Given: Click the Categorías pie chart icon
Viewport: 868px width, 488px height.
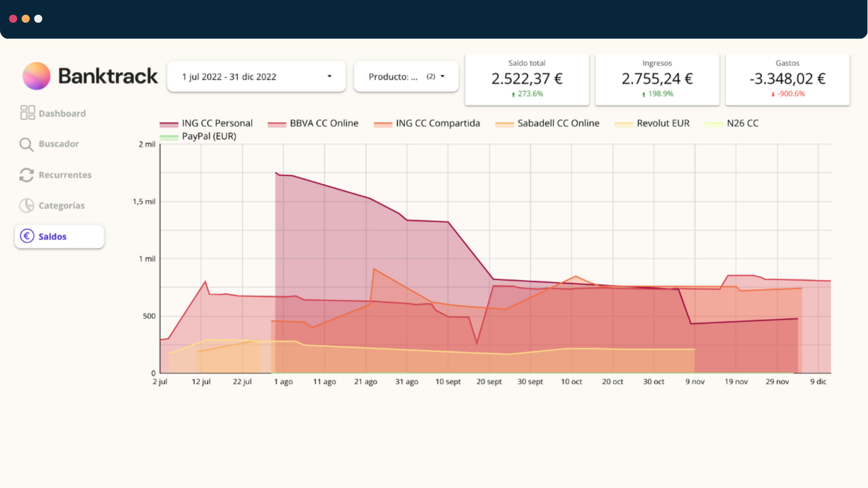Looking at the screenshot, I should pos(27,205).
